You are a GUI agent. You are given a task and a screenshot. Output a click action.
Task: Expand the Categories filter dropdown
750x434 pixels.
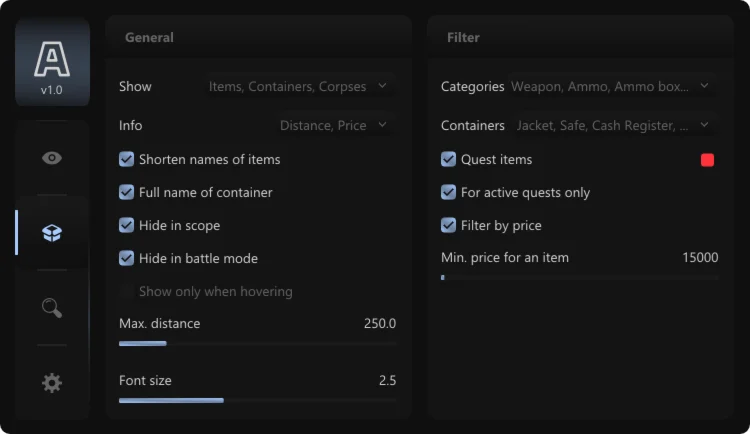point(610,86)
